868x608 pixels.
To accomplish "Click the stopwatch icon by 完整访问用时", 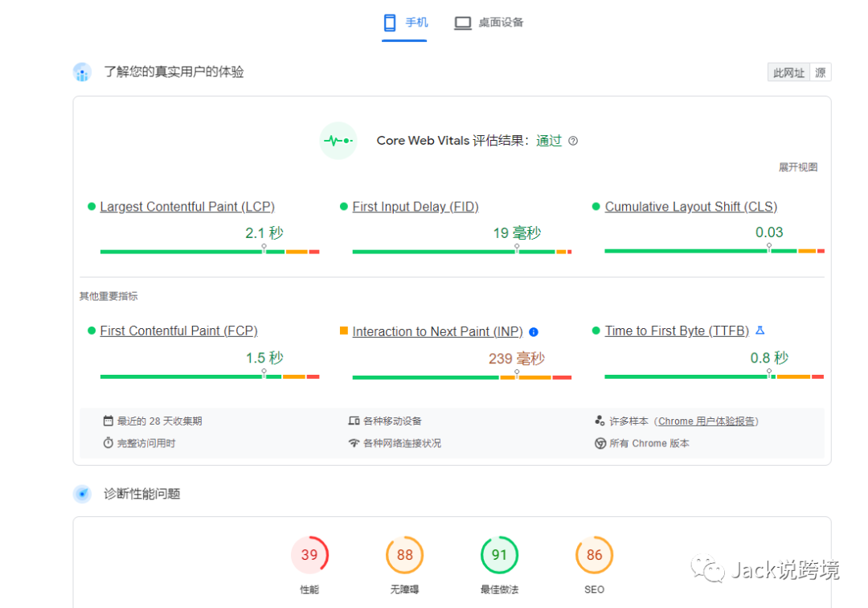I will (x=108, y=443).
